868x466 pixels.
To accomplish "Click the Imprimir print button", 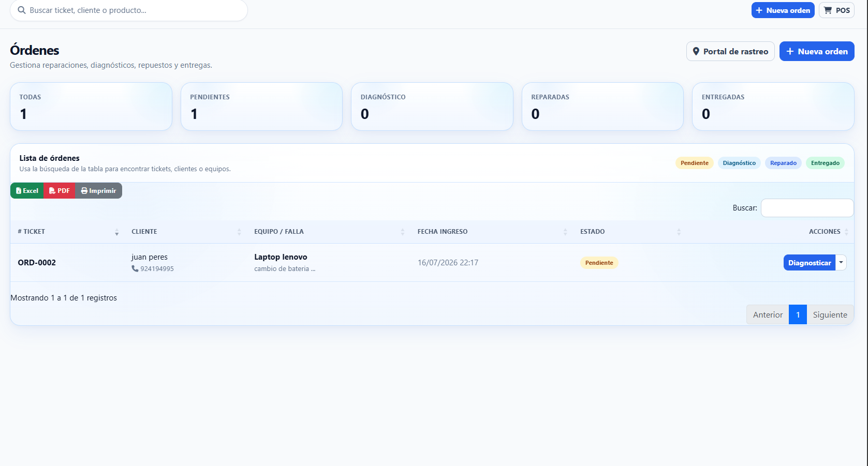I will point(99,191).
